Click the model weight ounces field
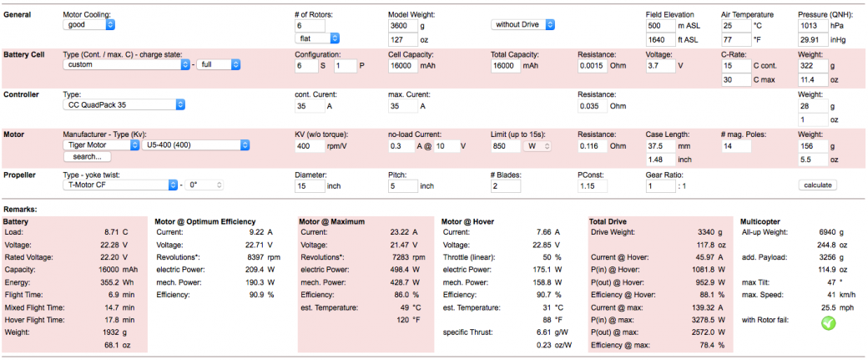868x360 pixels. click(403, 40)
